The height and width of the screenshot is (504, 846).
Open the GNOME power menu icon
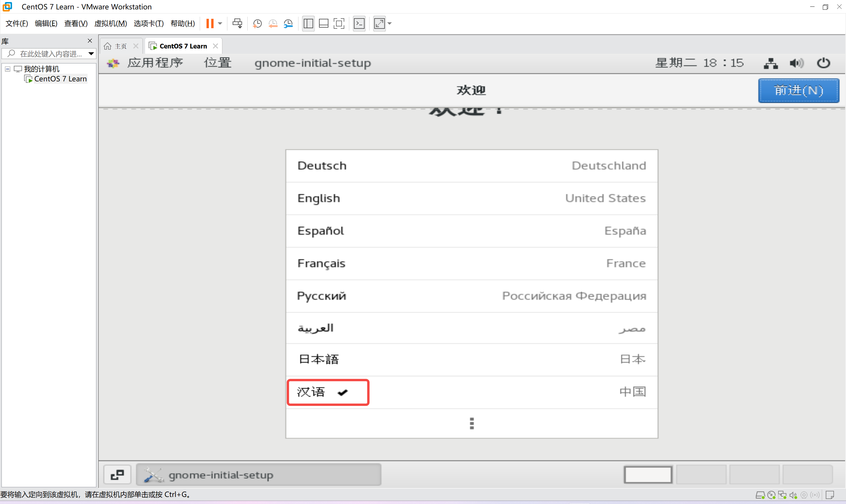[823, 63]
